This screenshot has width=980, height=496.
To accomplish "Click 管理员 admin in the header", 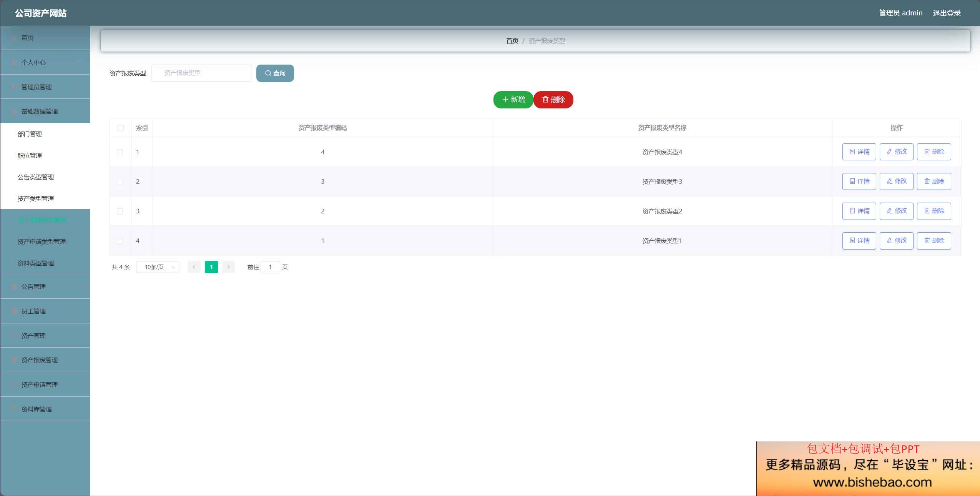I will point(900,13).
